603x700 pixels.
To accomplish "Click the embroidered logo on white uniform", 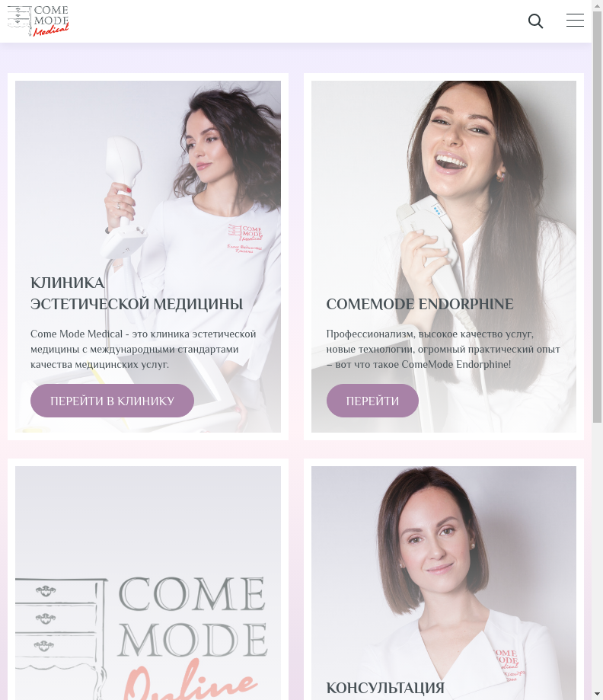I will [x=245, y=238].
